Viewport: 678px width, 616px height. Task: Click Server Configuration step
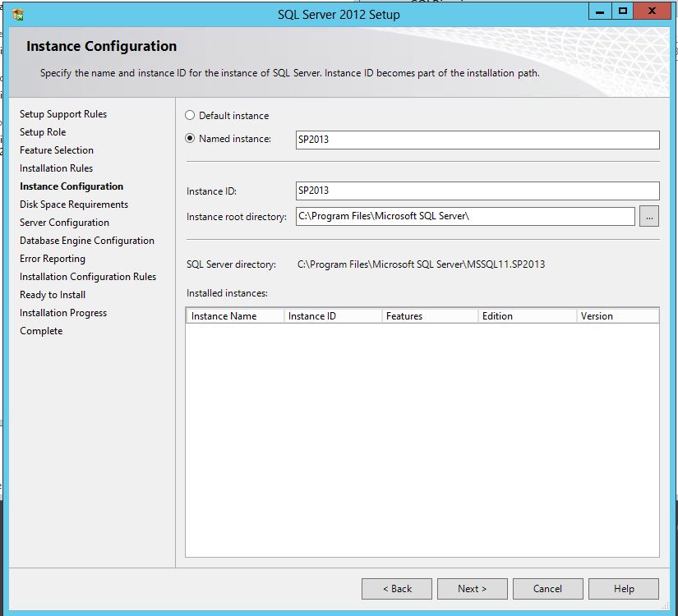(64, 223)
